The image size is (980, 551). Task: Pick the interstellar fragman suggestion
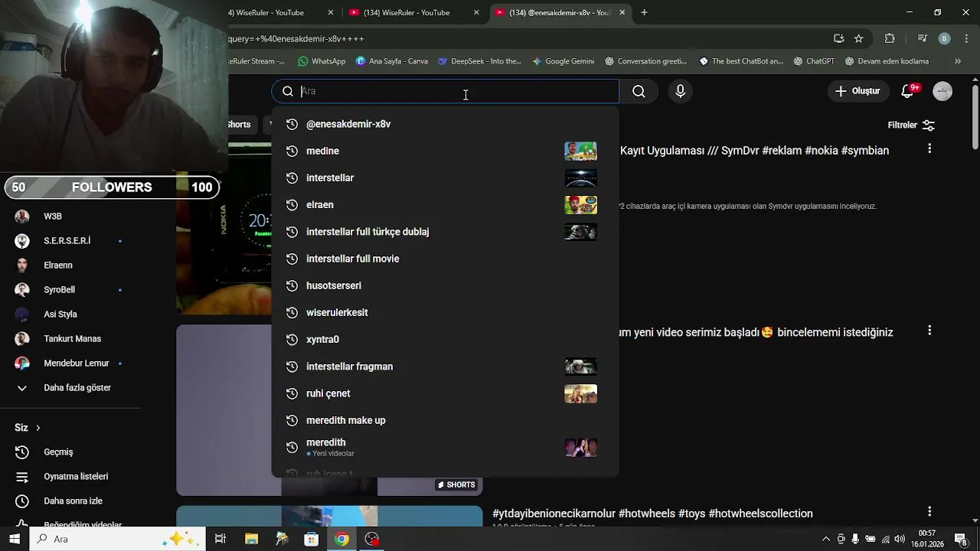click(445, 367)
